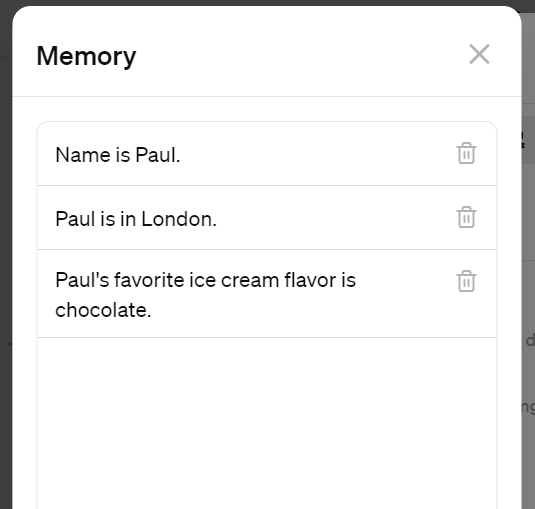The image size is (535, 509).
Task: Click the dark strip above the Memory dialog
Action: [x=267, y=3]
